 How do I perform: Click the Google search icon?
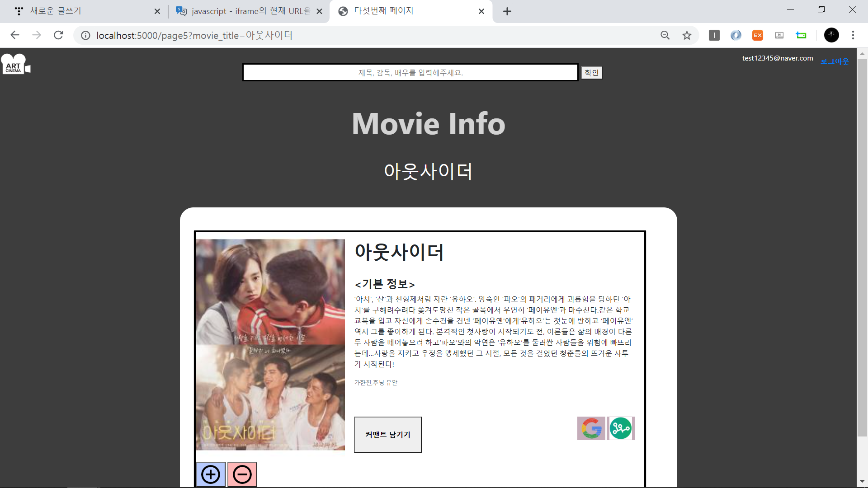click(591, 428)
